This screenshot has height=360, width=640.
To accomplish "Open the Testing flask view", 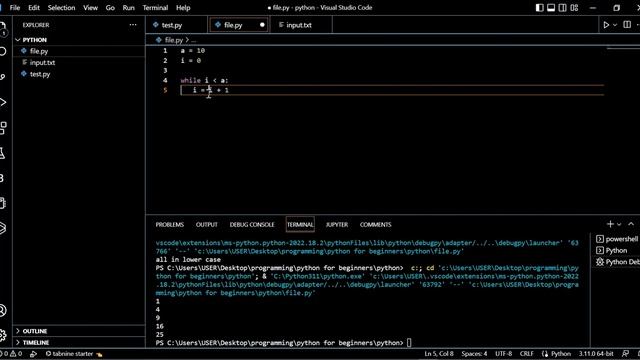I will [x=2, y=153].
